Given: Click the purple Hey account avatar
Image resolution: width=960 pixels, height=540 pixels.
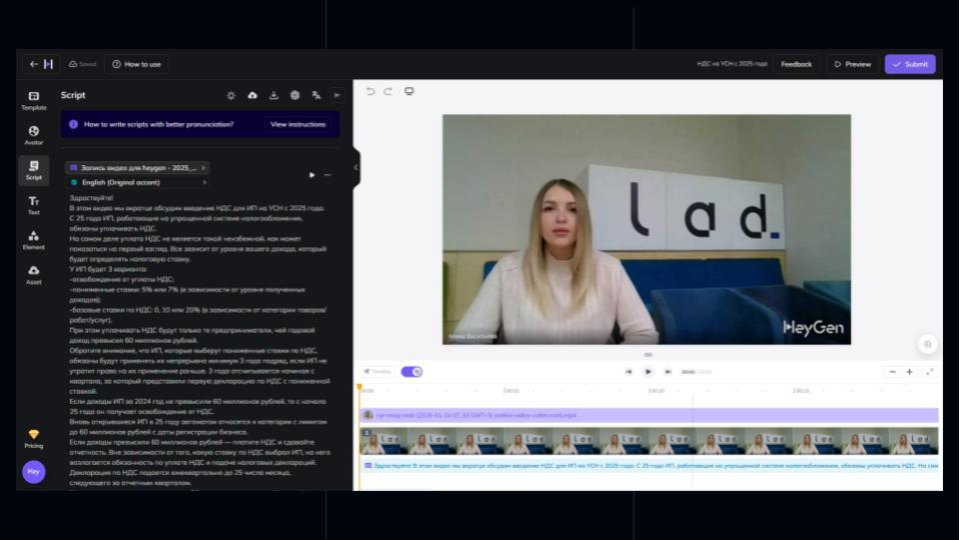Looking at the screenshot, I should click(34, 471).
